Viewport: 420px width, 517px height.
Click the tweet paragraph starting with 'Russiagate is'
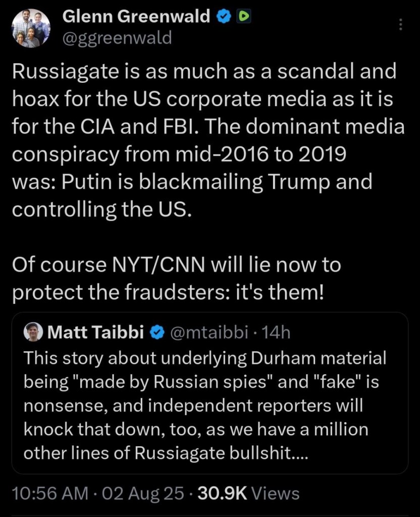(x=204, y=71)
